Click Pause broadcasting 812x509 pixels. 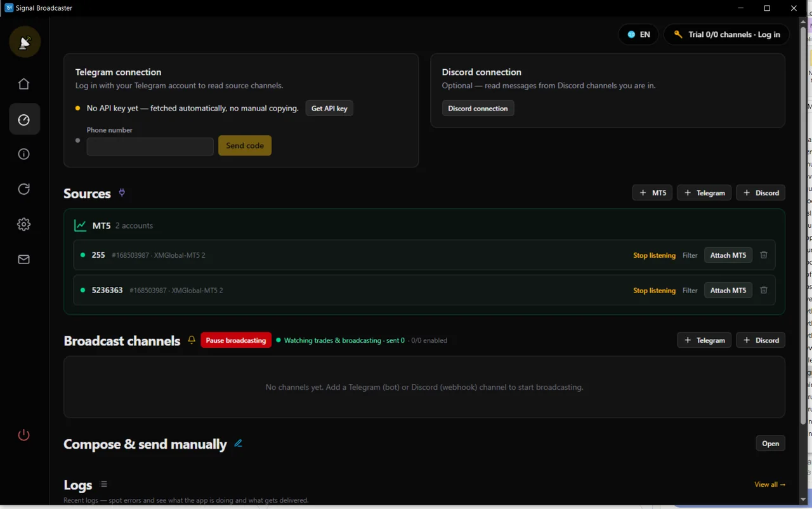click(236, 340)
